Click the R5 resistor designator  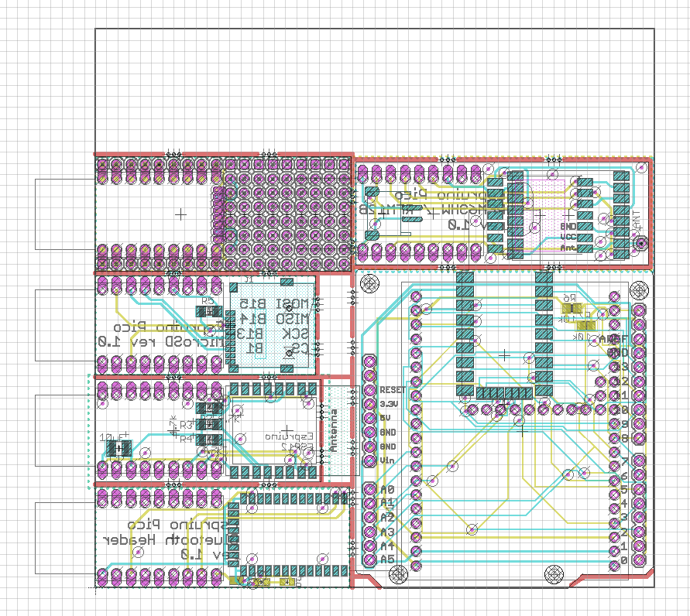coord(208,301)
